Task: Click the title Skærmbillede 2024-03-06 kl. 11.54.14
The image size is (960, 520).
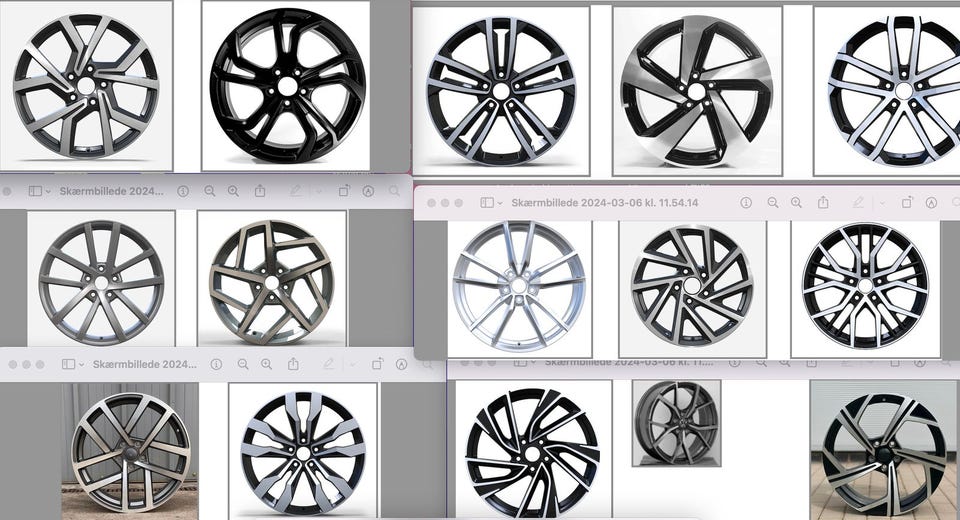Action: 605,203
